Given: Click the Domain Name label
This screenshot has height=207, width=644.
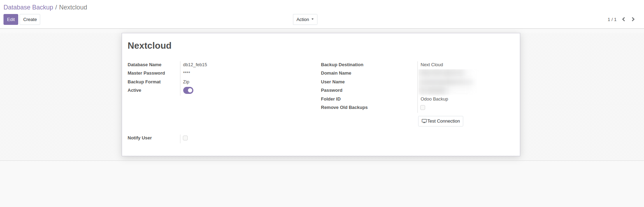Looking at the screenshot, I should pyautogui.click(x=336, y=73).
